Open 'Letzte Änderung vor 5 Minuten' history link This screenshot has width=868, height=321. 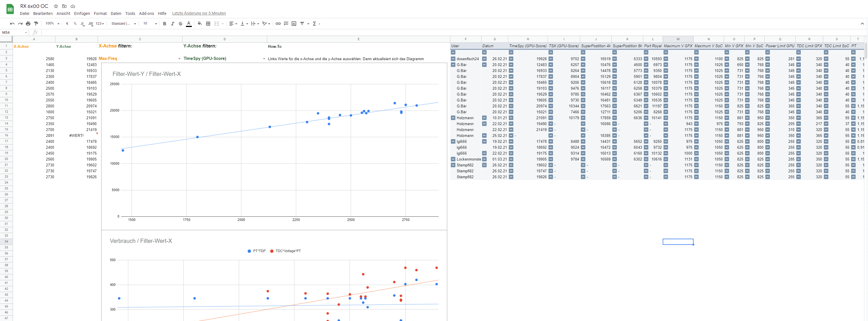point(199,13)
